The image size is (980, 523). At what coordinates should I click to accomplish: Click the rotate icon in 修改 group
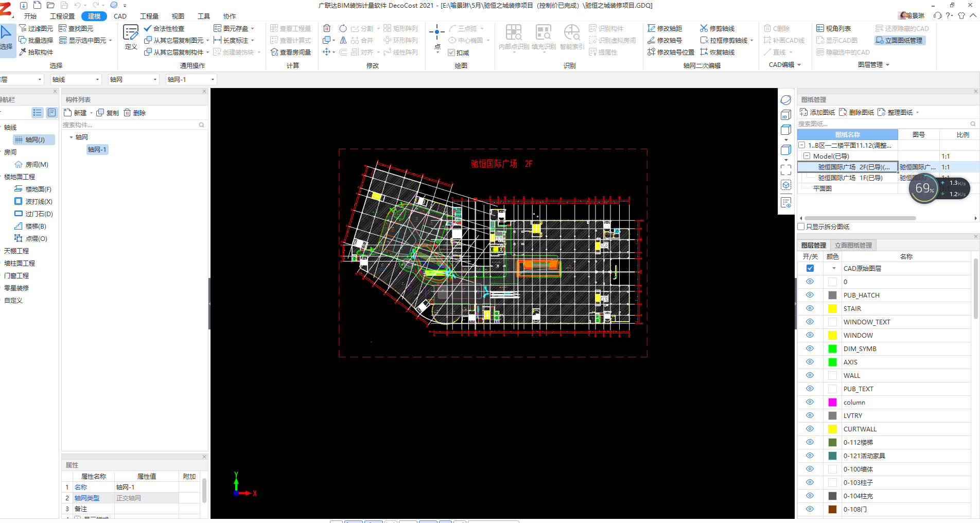click(343, 28)
